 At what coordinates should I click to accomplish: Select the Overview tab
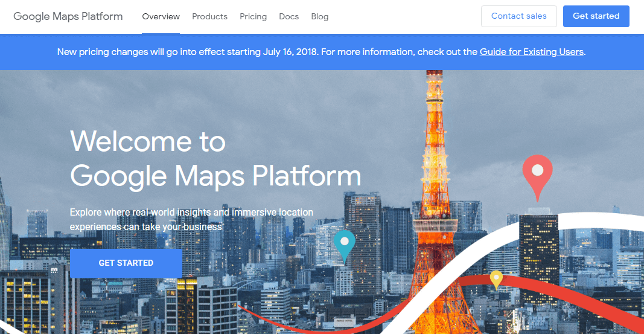[161, 16]
